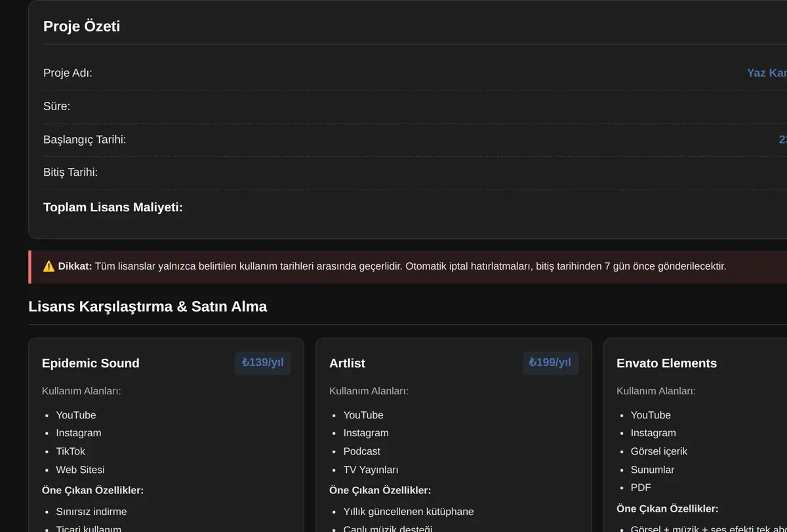
Task: Click Toplam Lisans Maliyeti label
Action: (113, 207)
